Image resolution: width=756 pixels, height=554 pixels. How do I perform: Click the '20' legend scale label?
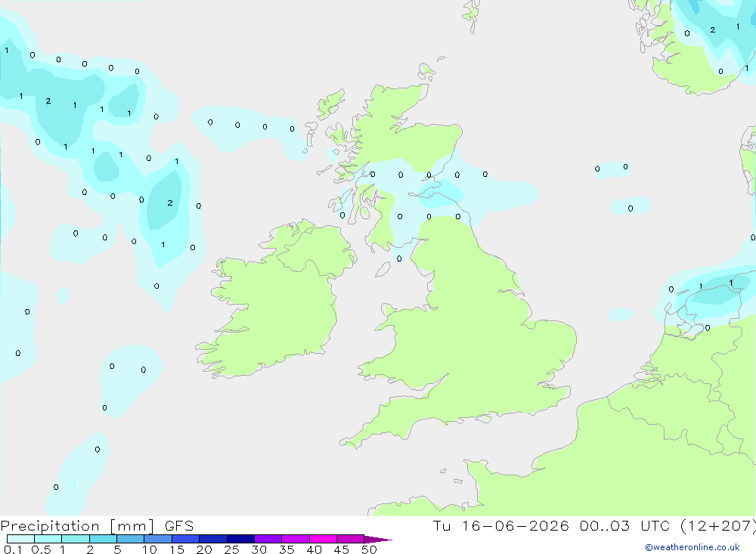[x=204, y=549]
